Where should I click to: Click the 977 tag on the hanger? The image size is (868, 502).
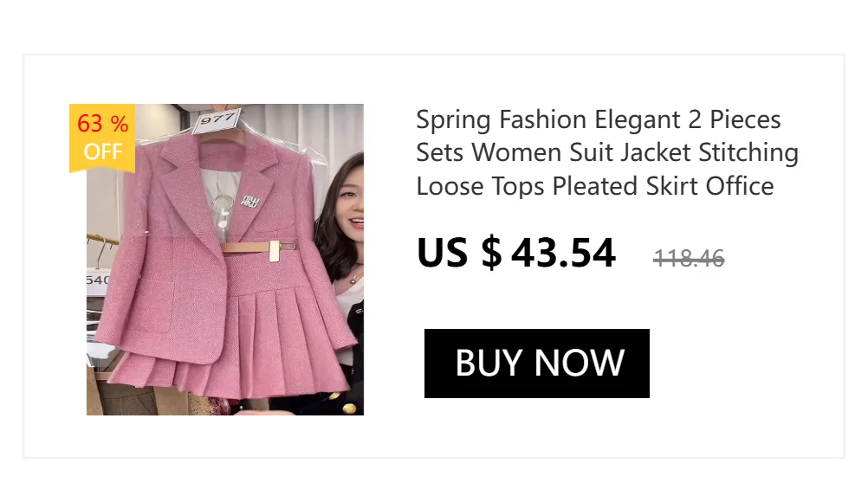214,120
